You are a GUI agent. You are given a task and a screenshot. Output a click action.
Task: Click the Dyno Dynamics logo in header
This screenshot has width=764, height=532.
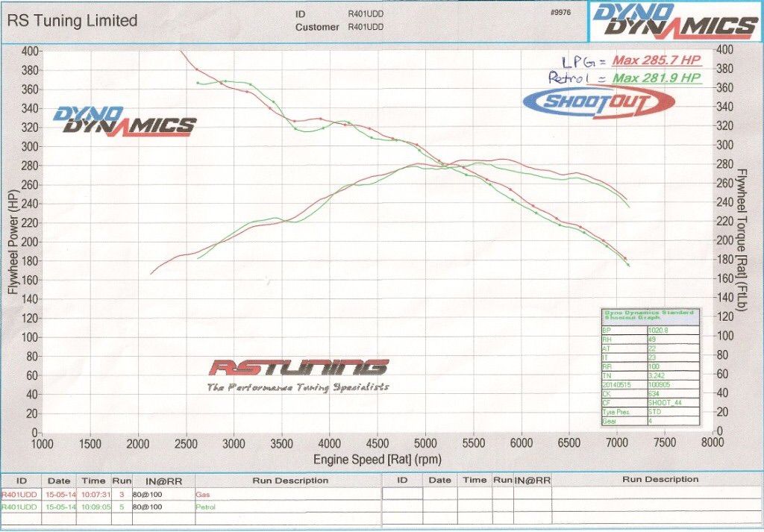click(676, 21)
